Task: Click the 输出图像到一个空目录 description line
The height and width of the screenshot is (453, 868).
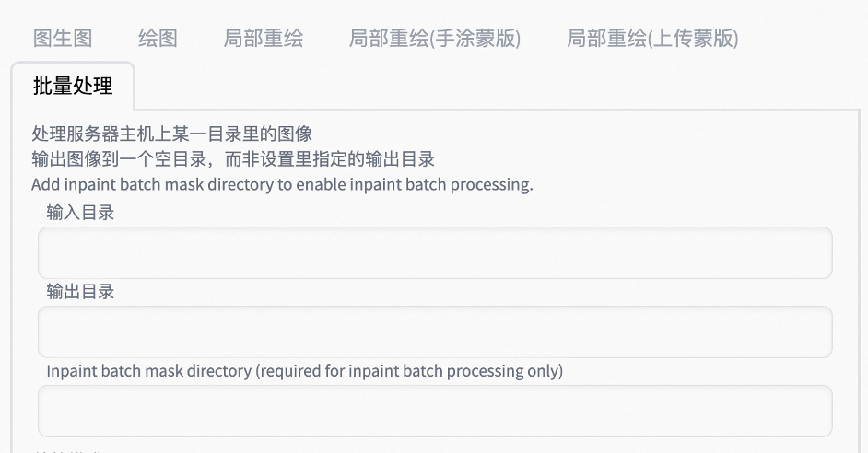Action: coord(232,159)
